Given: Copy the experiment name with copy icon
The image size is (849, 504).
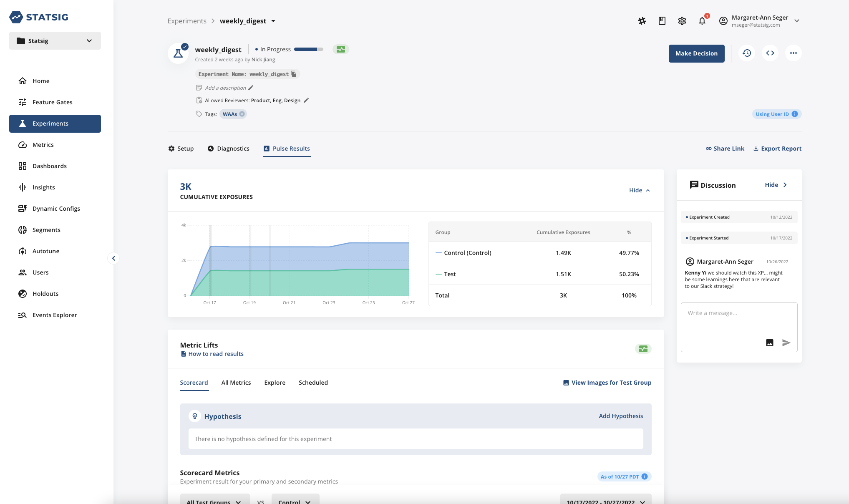Looking at the screenshot, I should pyautogui.click(x=294, y=74).
